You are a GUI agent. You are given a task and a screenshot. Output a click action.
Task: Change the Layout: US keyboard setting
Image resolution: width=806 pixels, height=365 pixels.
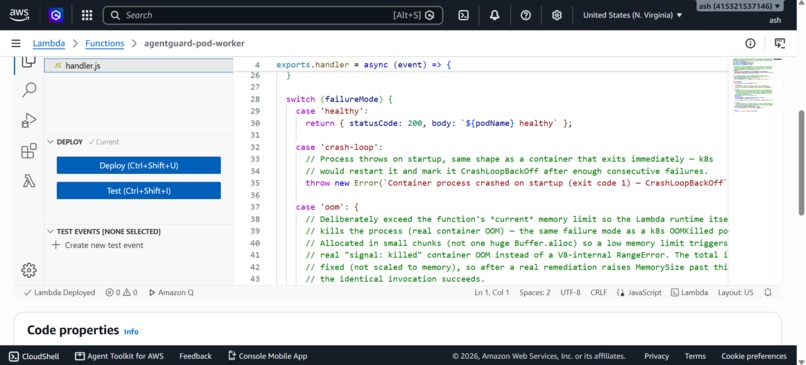(x=736, y=293)
